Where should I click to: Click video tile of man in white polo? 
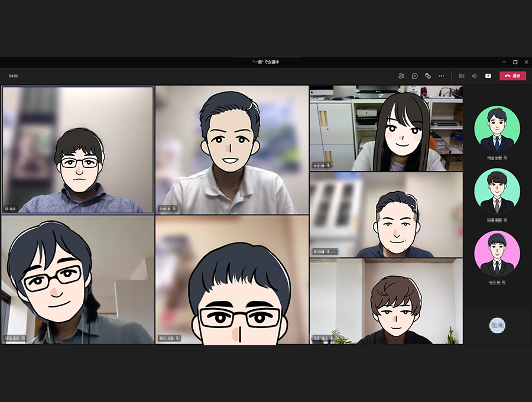coord(232,150)
